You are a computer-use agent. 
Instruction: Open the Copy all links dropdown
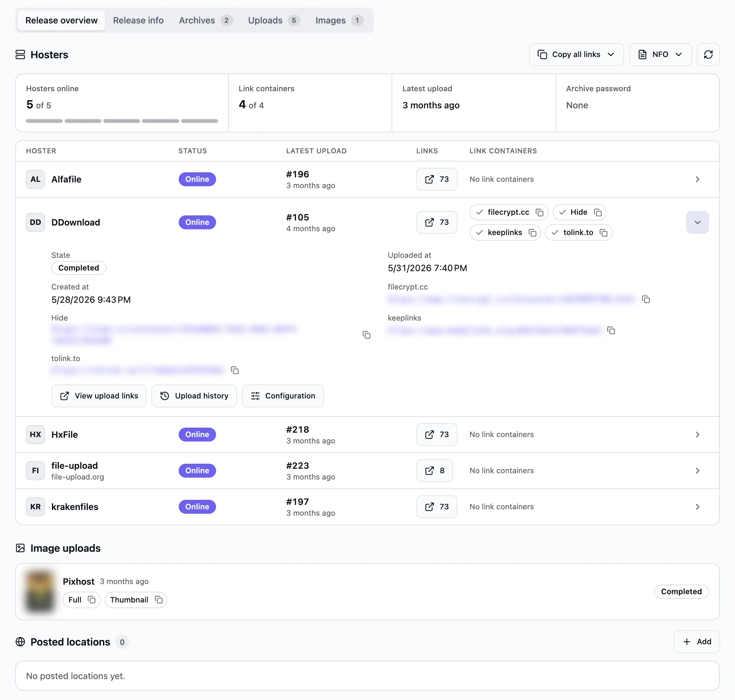(x=576, y=54)
